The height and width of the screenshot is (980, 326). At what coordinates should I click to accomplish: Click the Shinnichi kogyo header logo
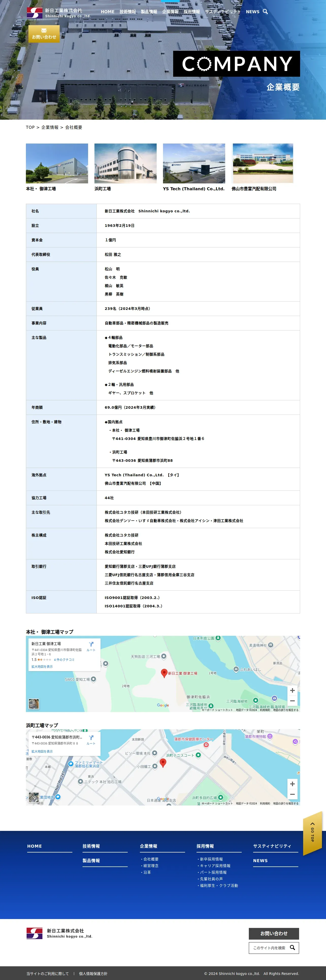(x=59, y=12)
